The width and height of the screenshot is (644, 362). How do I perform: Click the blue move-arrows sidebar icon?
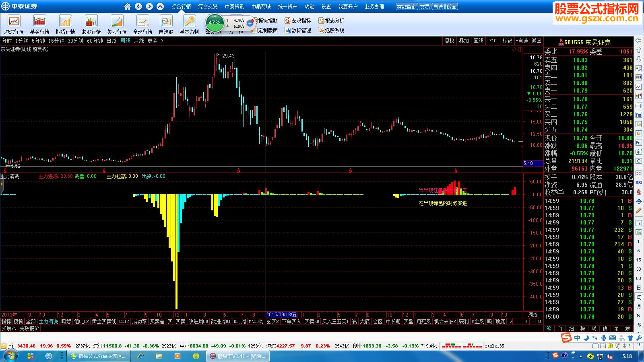[x=639, y=201]
